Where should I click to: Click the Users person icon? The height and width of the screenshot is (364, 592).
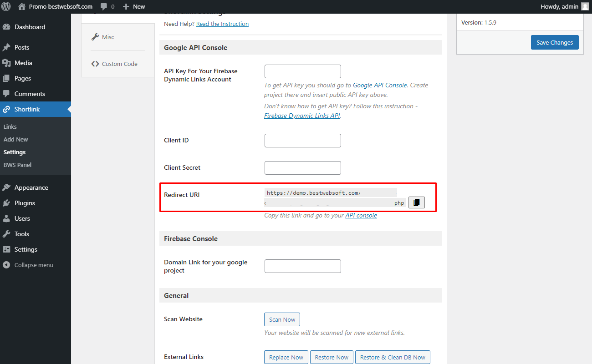click(6, 218)
